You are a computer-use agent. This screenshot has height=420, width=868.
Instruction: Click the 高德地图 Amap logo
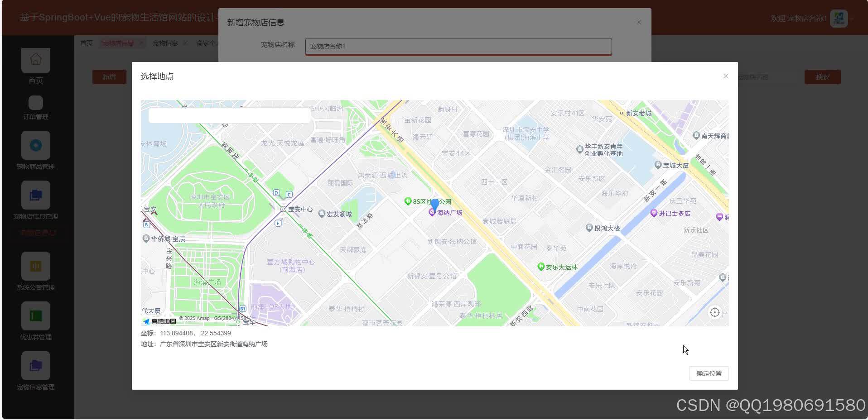[159, 321]
